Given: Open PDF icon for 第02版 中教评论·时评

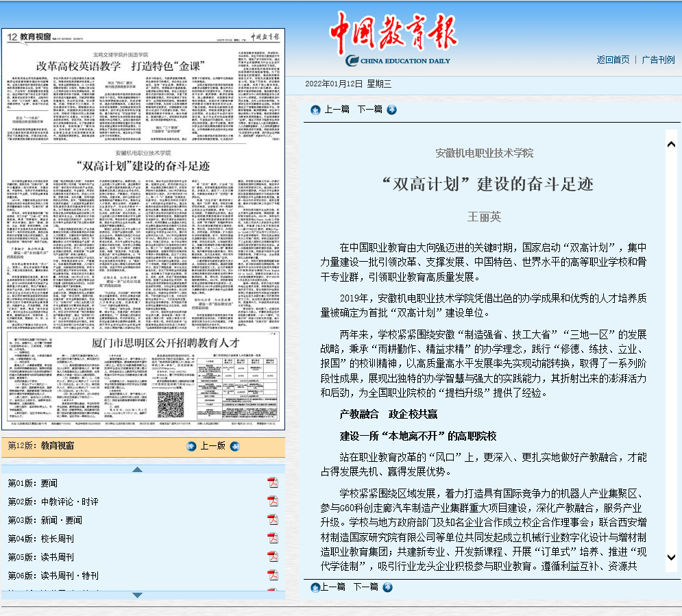Looking at the screenshot, I should pyautogui.click(x=273, y=501).
